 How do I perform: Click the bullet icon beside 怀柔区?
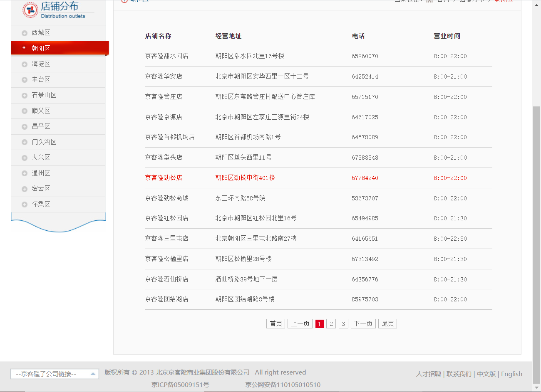[25, 205]
